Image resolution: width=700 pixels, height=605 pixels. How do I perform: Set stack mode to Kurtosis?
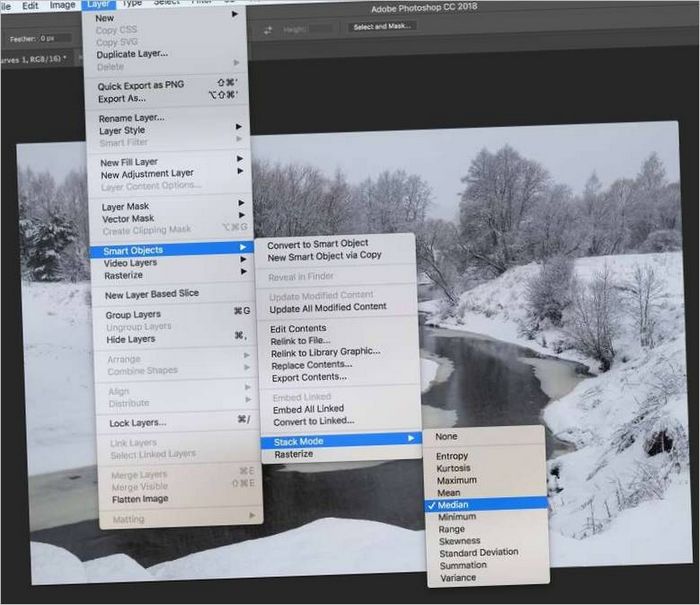(x=485, y=468)
